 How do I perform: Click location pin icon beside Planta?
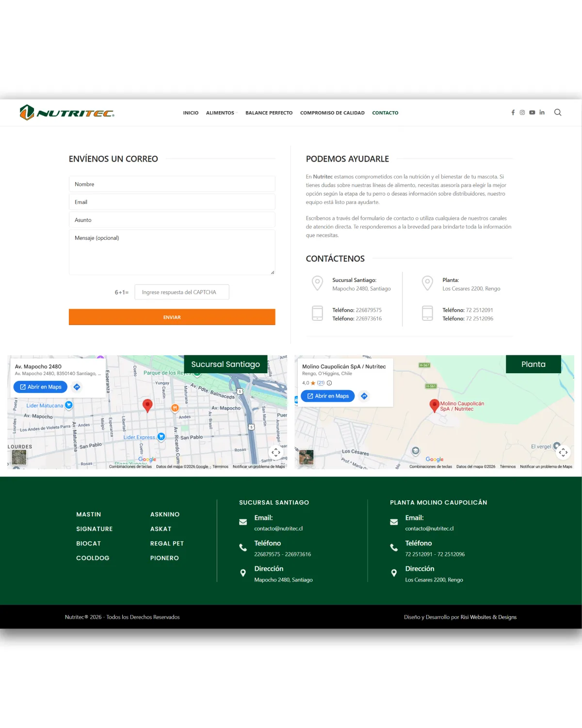(x=427, y=283)
